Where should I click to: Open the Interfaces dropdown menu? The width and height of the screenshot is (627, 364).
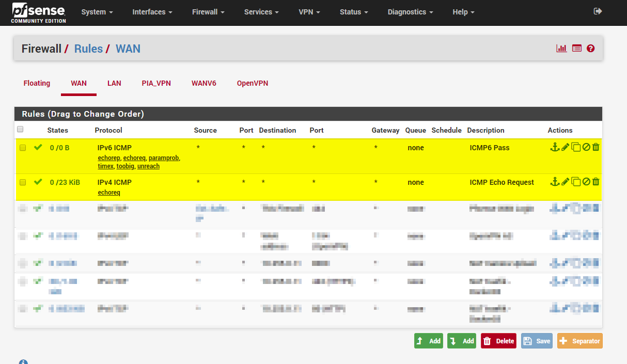coord(152,12)
